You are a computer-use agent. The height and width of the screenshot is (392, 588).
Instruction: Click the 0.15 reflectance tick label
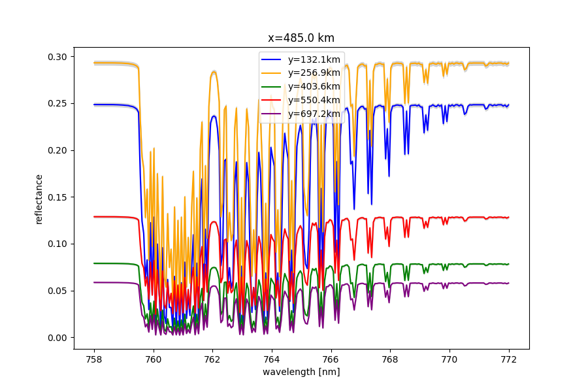(x=57, y=197)
